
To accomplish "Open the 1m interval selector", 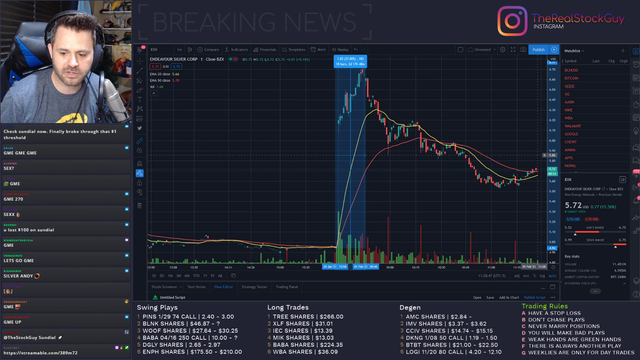I will pos(180,50).
